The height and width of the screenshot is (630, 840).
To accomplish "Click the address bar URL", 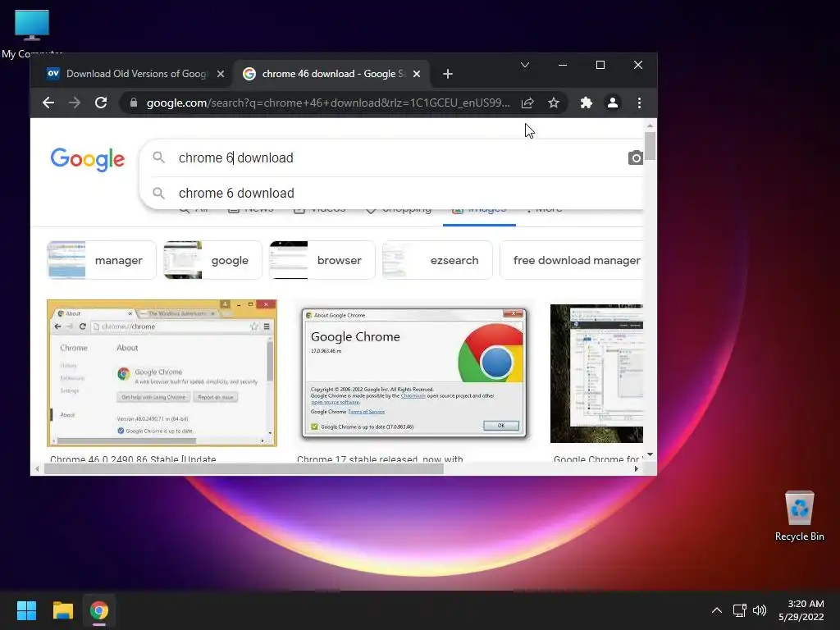I will (328, 103).
